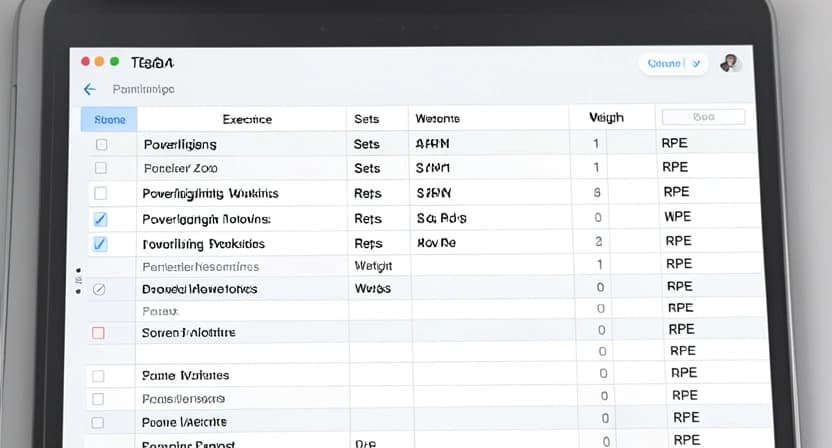
Task: Tick the red checkbox beside Sorrent Inlotitire
Action: pos(98,333)
